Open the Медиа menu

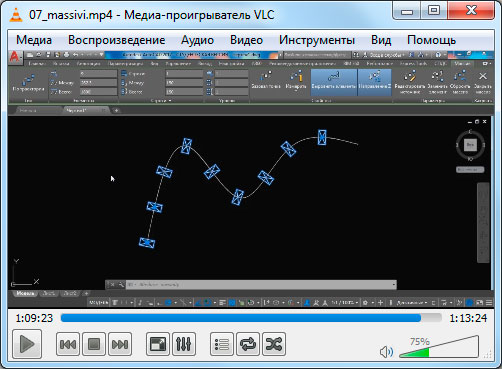coord(34,40)
